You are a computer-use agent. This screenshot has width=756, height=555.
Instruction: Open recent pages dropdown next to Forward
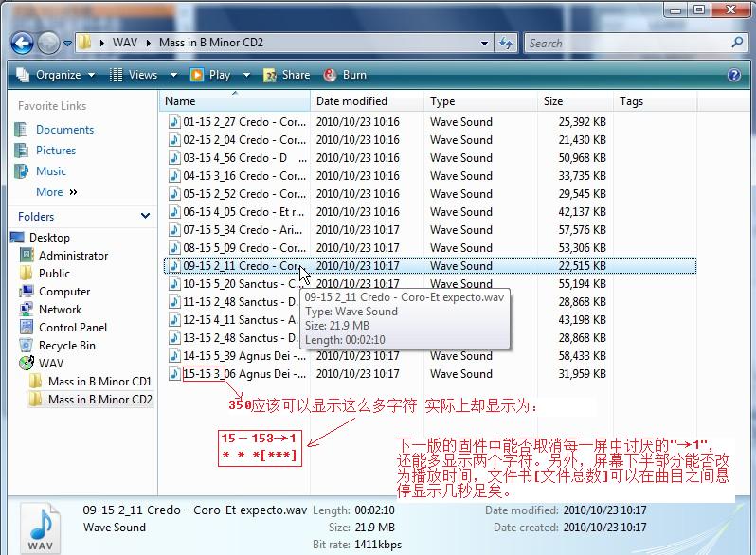[x=68, y=44]
